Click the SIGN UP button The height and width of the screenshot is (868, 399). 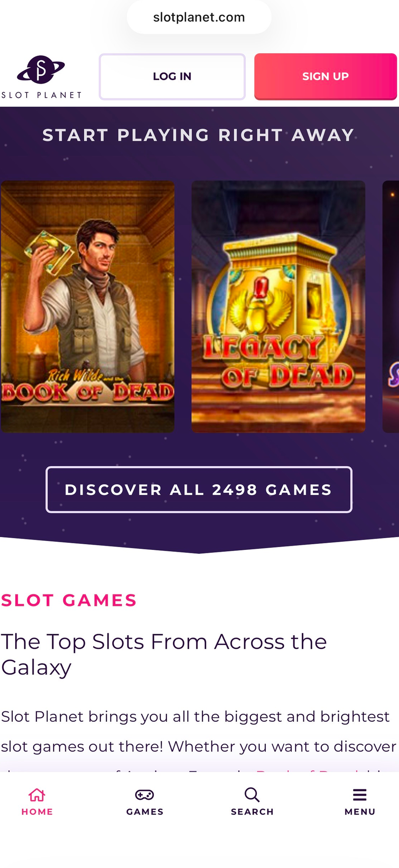pyautogui.click(x=326, y=77)
